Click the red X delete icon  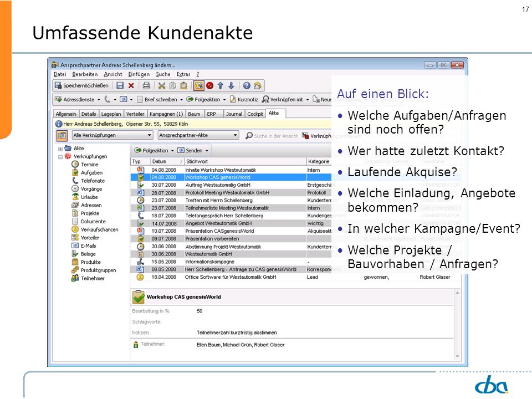tap(131, 85)
